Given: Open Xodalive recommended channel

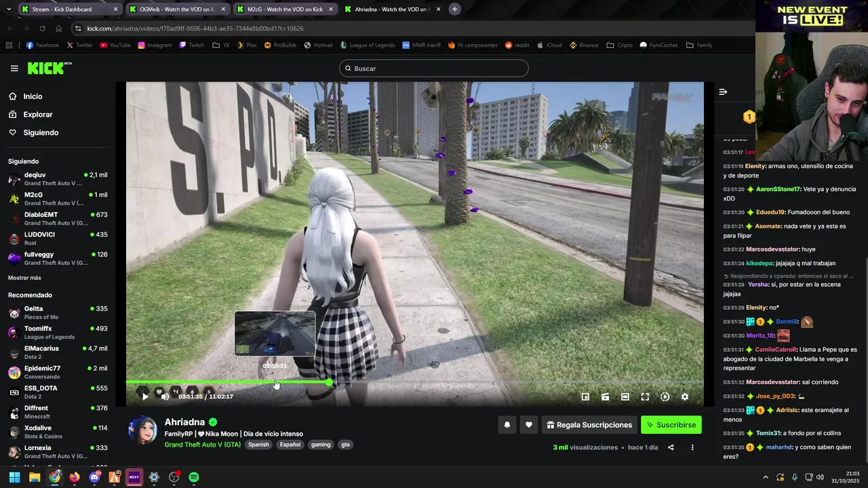Looking at the screenshot, I should (x=58, y=432).
